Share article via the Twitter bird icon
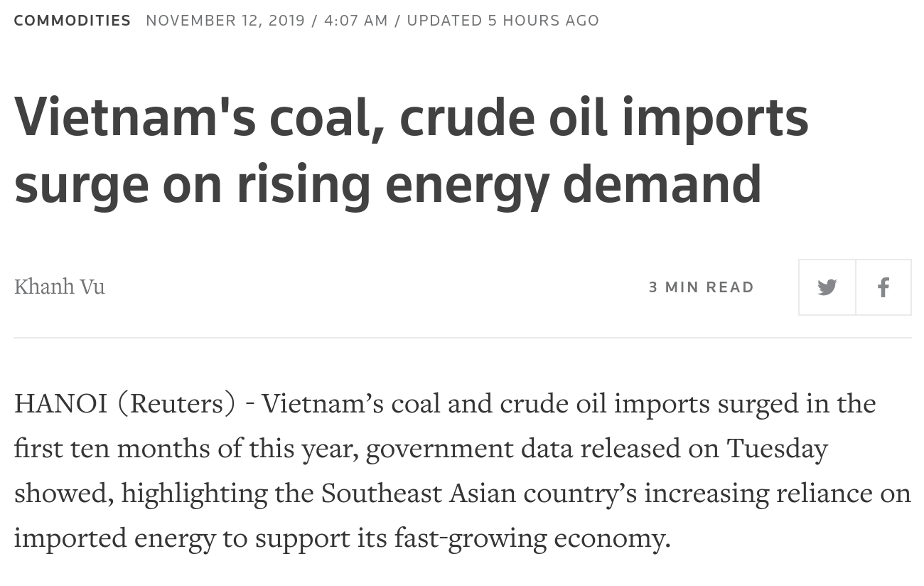The height and width of the screenshot is (586, 924). pyautogui.click(x=827, y=287)
